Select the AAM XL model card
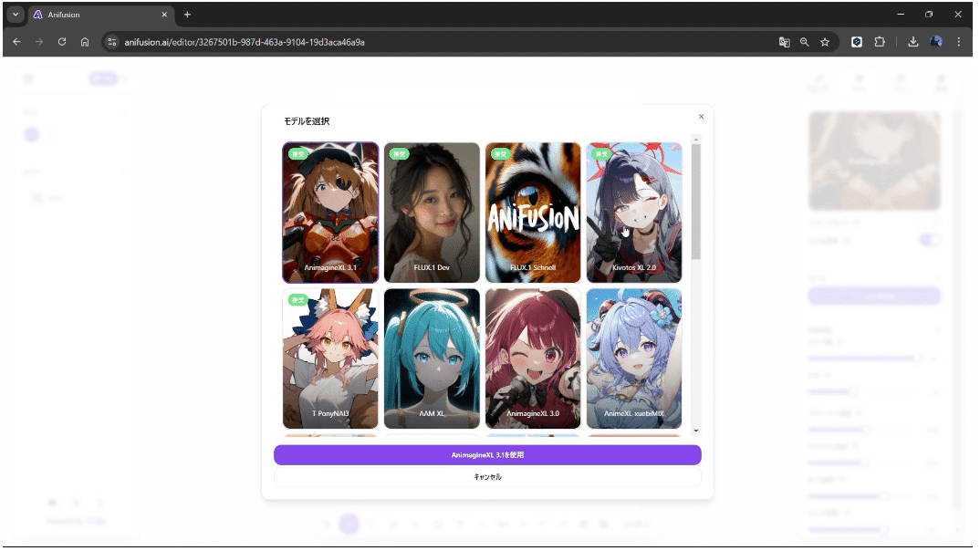The width and height of the screenshot is (980, 551). pos(432,359)
